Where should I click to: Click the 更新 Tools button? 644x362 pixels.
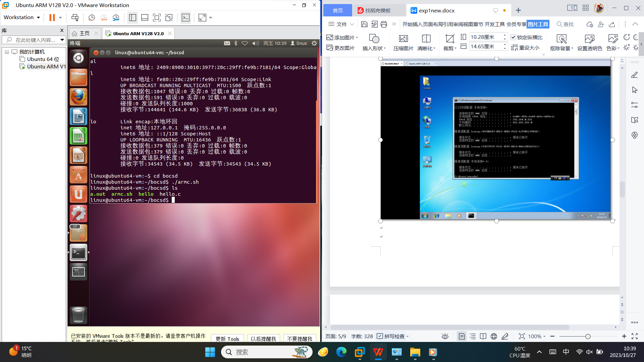227,339
